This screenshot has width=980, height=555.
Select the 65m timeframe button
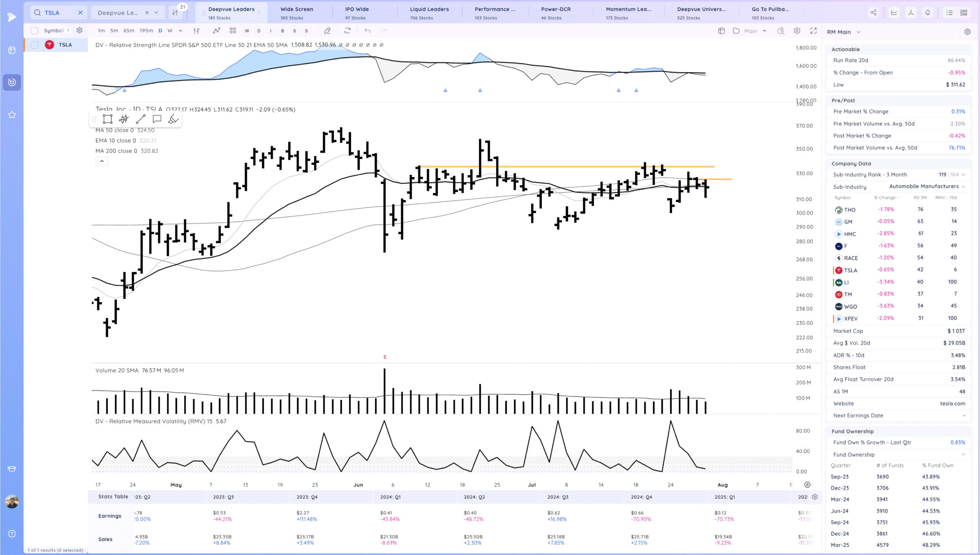click(x=129, y=31)
